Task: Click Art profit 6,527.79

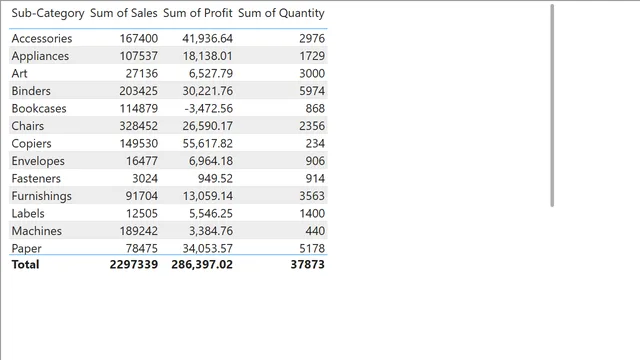Action: (211, 73)
